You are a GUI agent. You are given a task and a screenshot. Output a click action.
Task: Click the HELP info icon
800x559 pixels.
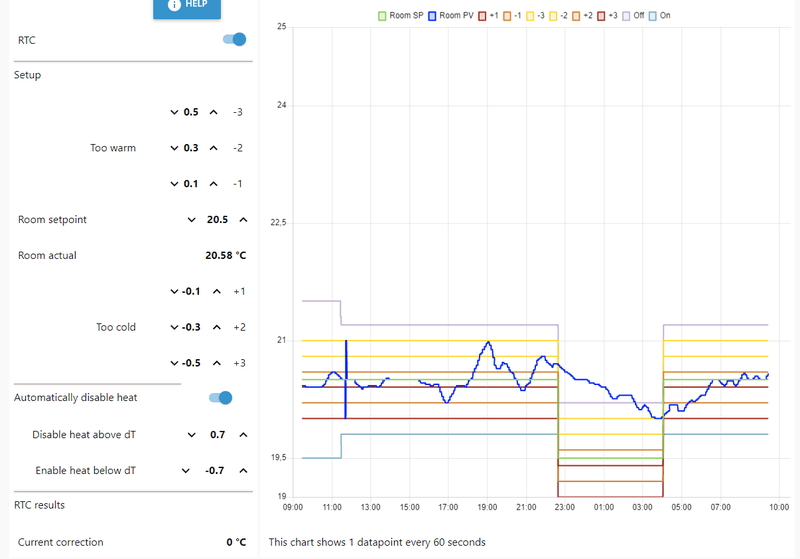coord(174,5)
